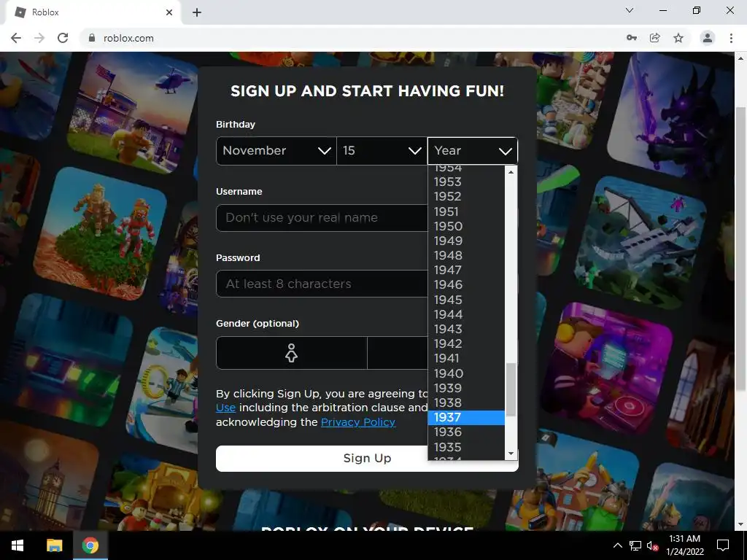This screenshot has height=560, width=747.
Task: Open the day dropdown showing 15
Action: point(382,151)
